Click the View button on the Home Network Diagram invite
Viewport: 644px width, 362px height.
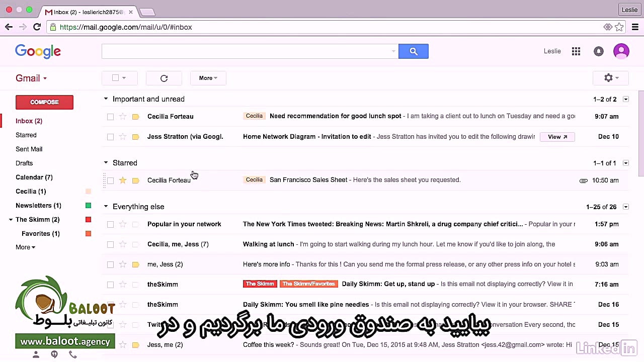[x=556, y=136]
